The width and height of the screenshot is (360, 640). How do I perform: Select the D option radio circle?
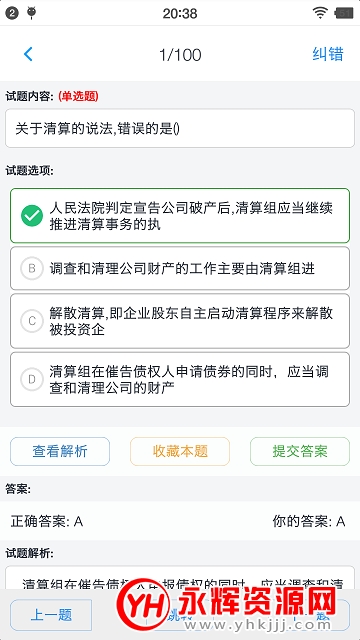coord(32,379)
